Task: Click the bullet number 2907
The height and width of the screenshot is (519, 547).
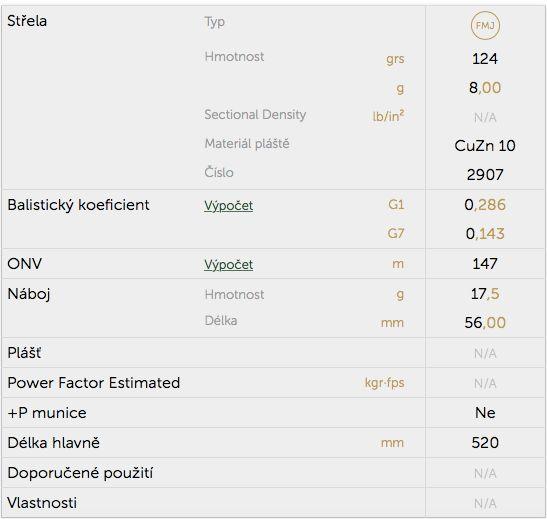Action: click(x=485, y=174)
